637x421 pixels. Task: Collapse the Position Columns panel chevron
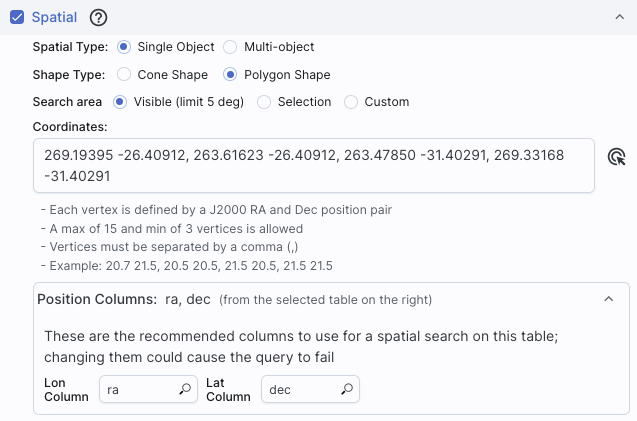[x=609, y=299]
